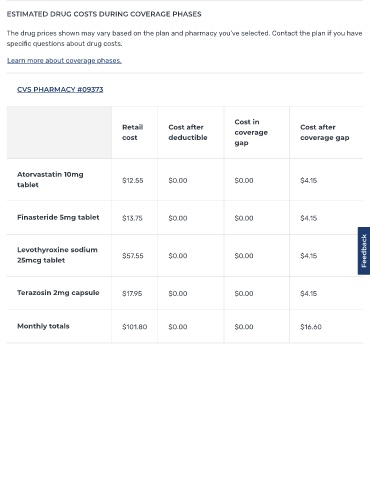Click the Finasteride 5mg tablet row label
Viewport: 370px width, 480px height.
point(58,217)
